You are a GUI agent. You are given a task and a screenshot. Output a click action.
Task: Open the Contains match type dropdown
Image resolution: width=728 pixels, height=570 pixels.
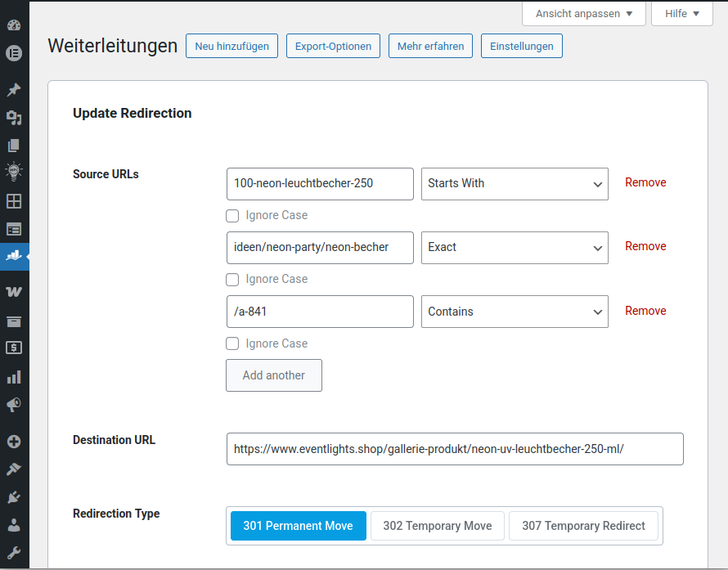coord(515,312)
